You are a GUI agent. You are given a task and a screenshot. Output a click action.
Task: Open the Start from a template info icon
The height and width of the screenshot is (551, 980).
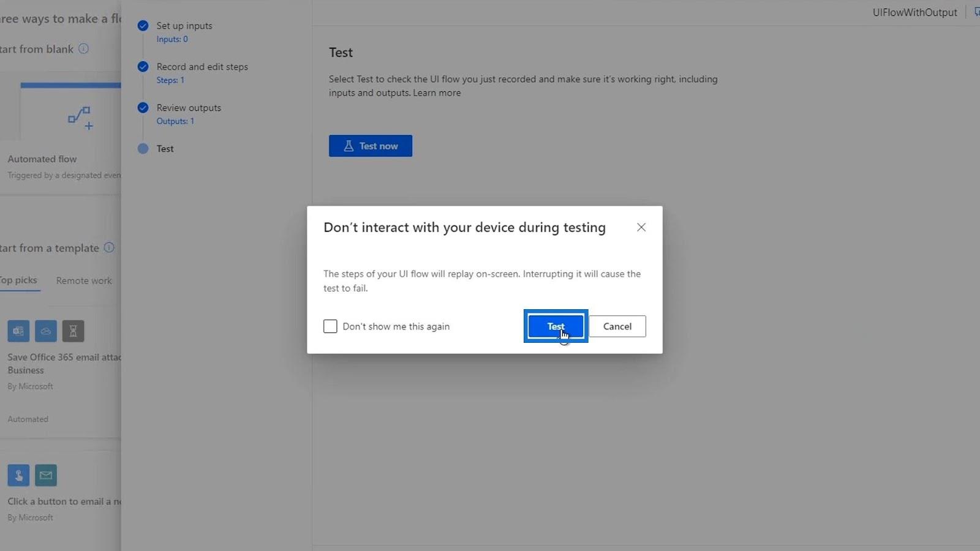click(109, 247)
